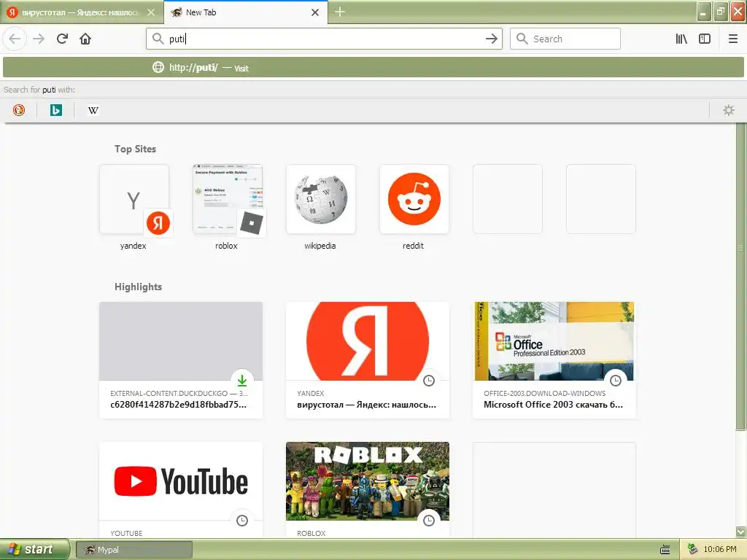Switch to the вирустотал Яндекс tab
The height and width of the screenshot is (560, 747).
tap(82, 12)
